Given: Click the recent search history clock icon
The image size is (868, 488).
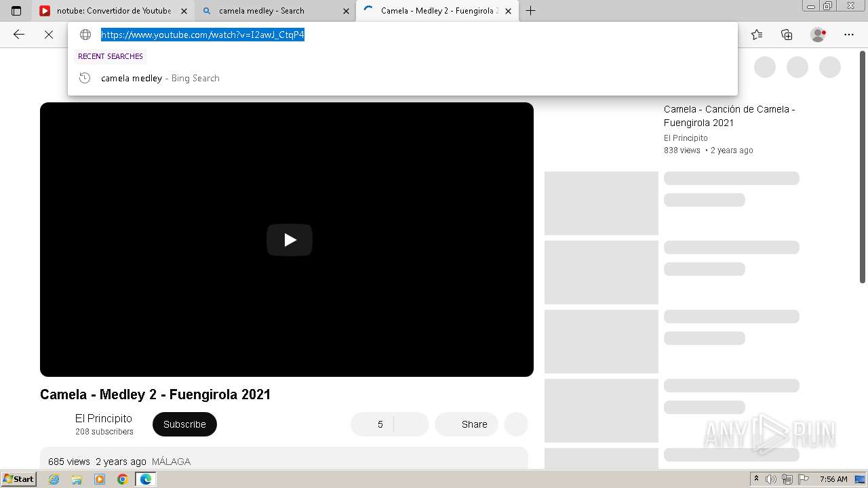Looking at the screenshot, I should [85, 78].
